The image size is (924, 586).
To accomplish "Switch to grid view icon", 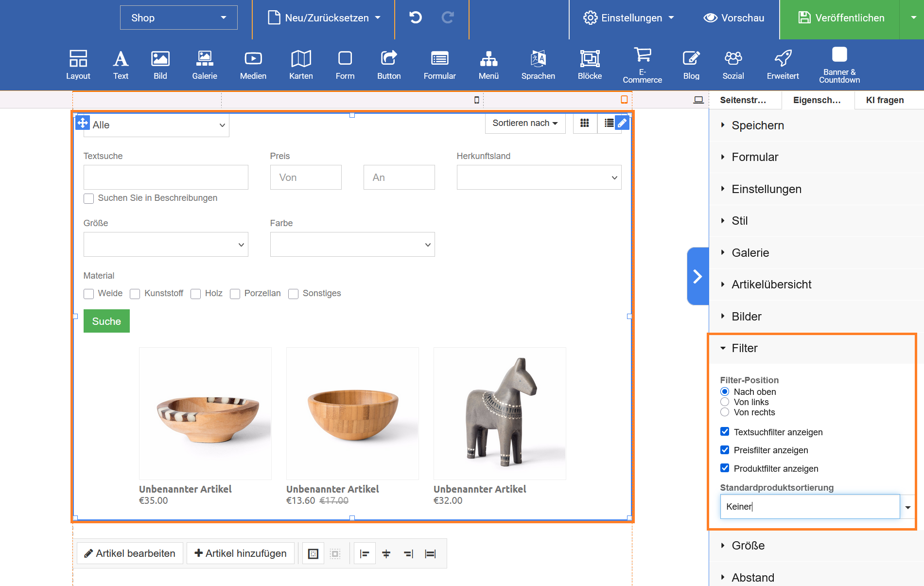I will (x=585, y=124).
